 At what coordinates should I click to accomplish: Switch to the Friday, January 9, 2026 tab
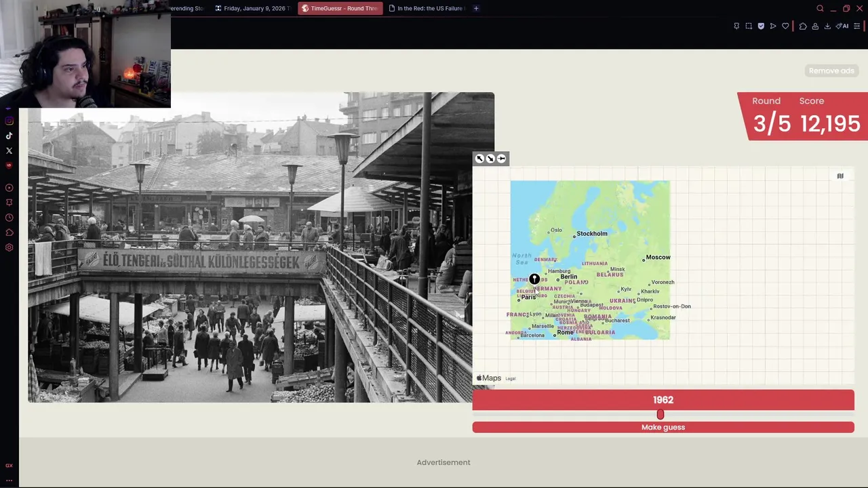[x=252, y=8]
